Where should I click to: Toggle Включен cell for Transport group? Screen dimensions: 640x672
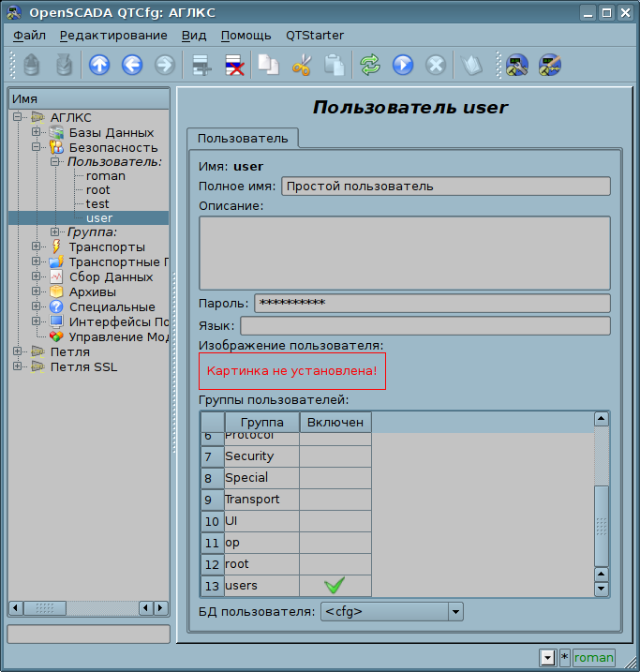tap(335, 500)
